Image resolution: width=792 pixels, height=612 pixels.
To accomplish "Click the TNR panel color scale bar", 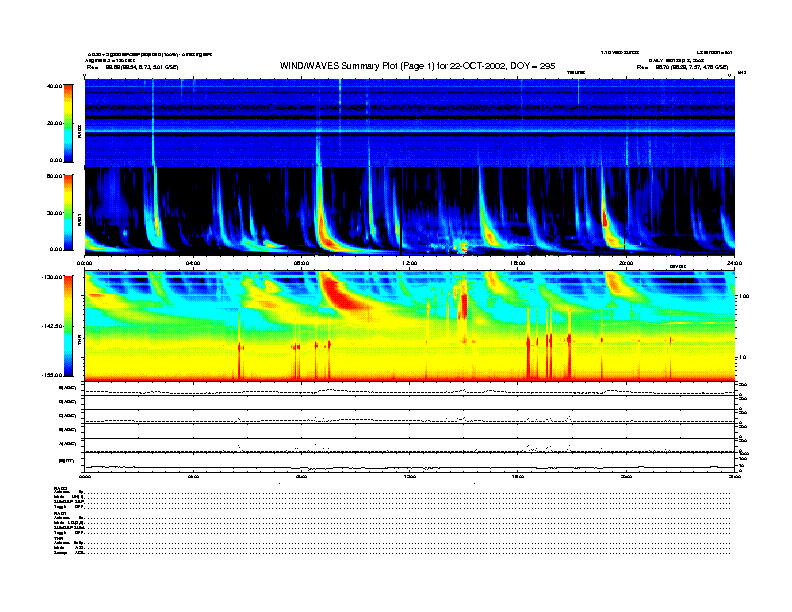I will [68, 326].
